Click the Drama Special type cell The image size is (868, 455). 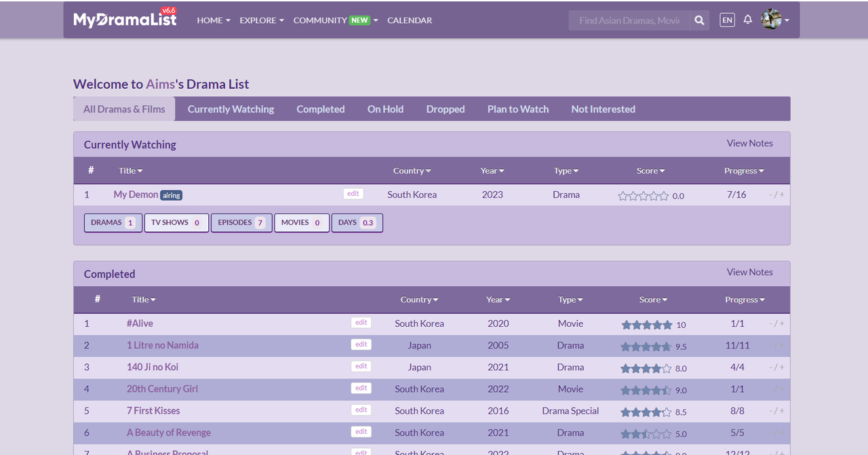point(570,411)
